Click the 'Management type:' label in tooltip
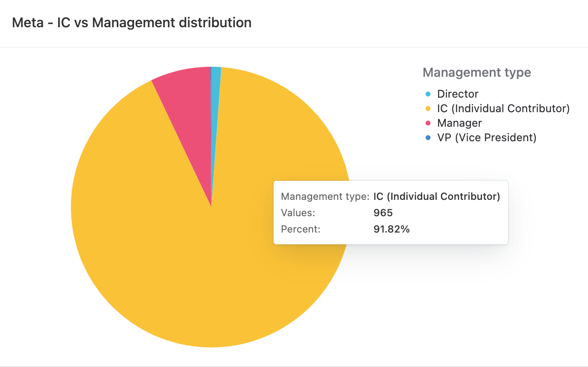Screen dimensions: 588x367 (325, 197)
